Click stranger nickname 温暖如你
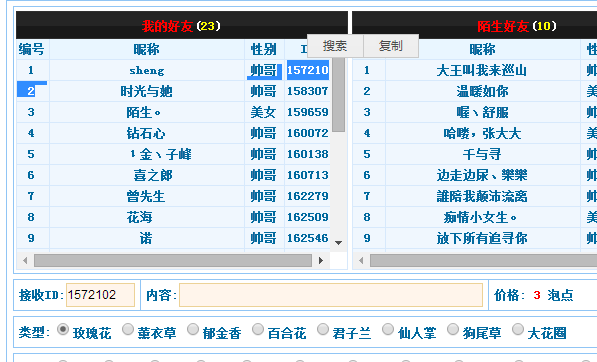This screenshot has width=597, height=362. coord(482,91)
